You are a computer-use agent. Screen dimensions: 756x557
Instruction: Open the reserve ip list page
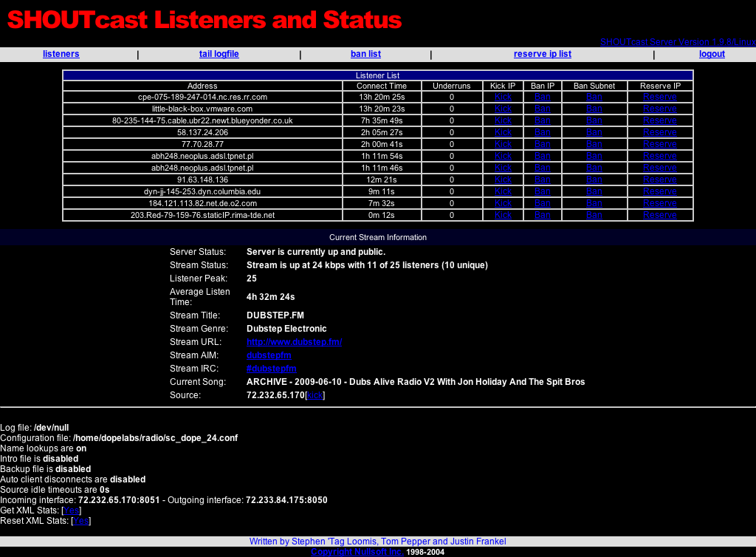tap(543, 54)
